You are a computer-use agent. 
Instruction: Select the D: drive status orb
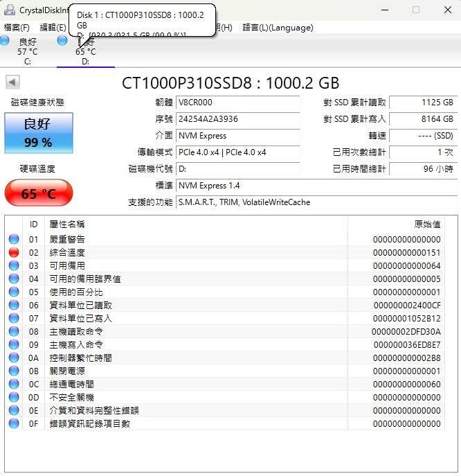[62, 40]
